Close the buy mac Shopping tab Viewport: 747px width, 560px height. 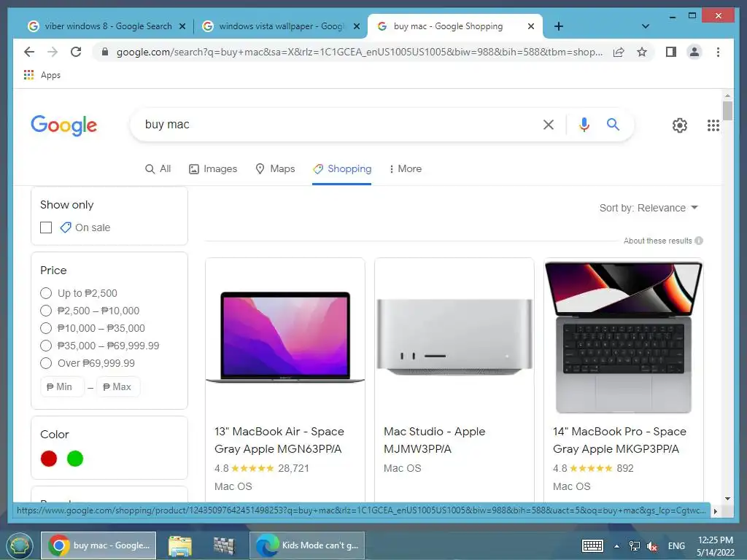531,26
